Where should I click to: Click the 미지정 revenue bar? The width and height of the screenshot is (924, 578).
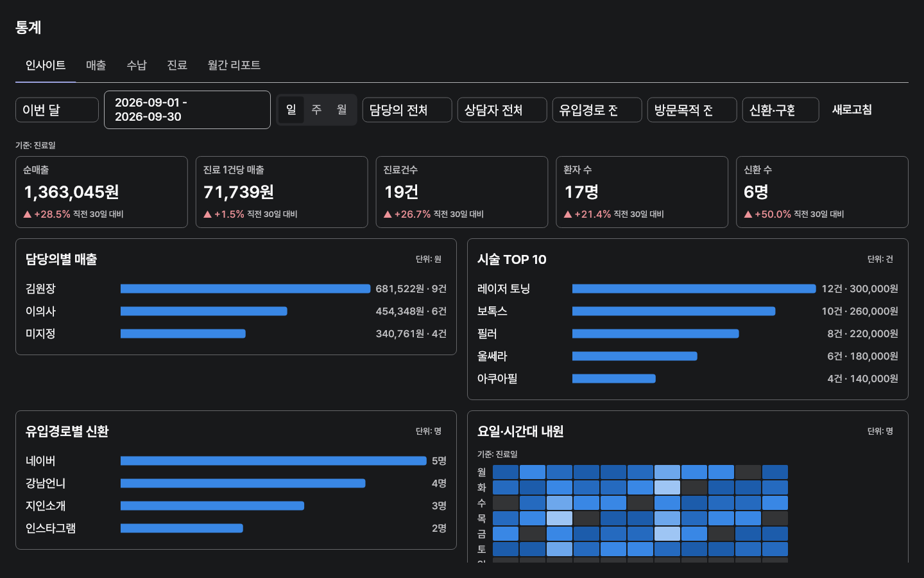click(x=184, y=334)
